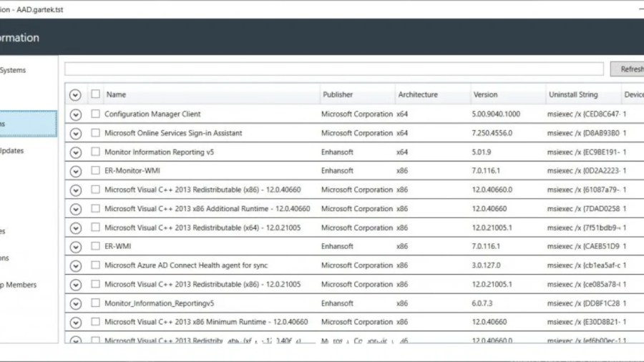Check Visual C++ 2013 Redistributable (x86) 12.0.21005 checkbox
Screen dimensions: 644x362
95,283
